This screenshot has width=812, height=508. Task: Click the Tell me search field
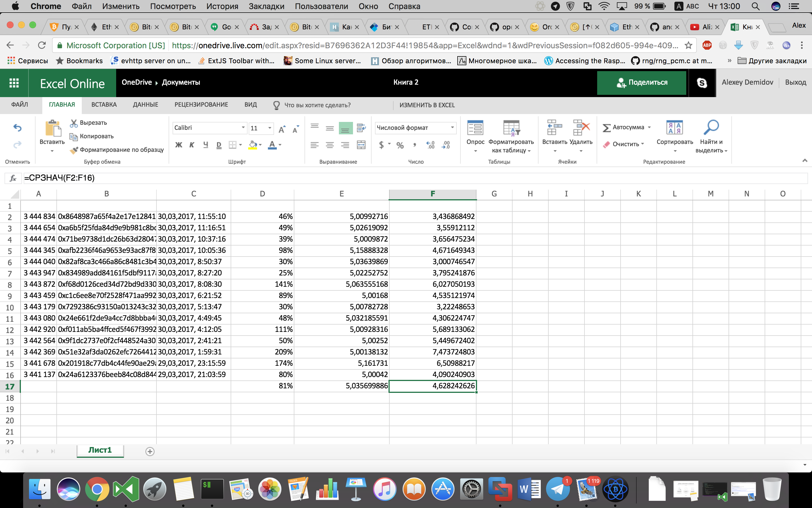[x=317, y=105]
